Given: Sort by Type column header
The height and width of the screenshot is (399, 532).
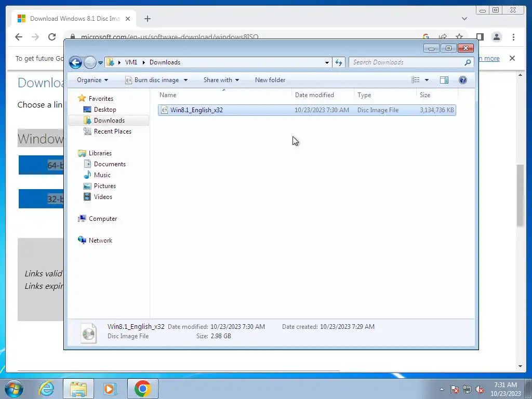Looking at the screenshot, I should coord(385,95).
